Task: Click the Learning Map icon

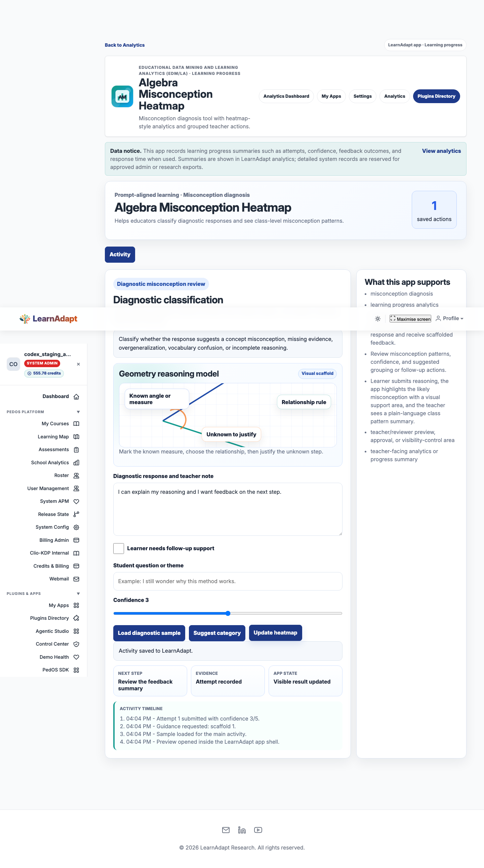Action: tap(76, 437)
